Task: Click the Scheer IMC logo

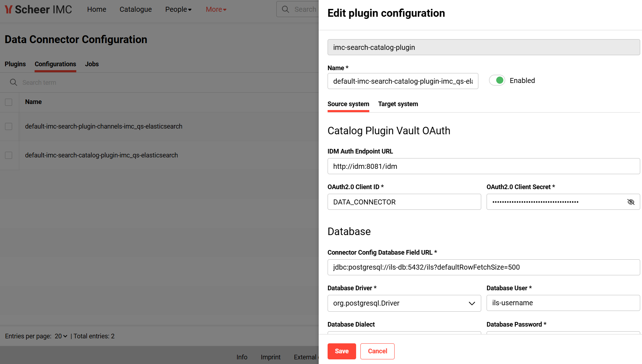Action: click(x=38, y=10)
